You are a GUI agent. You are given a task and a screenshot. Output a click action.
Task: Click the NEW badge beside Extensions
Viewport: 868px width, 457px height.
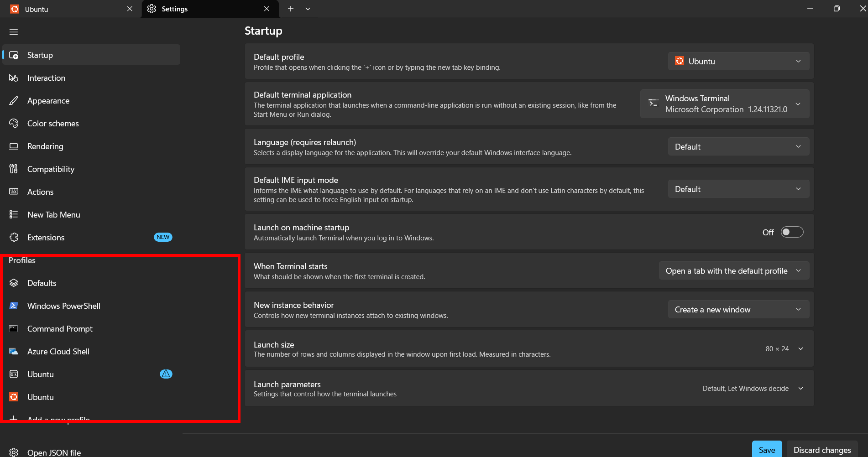[x=163, y=237]
